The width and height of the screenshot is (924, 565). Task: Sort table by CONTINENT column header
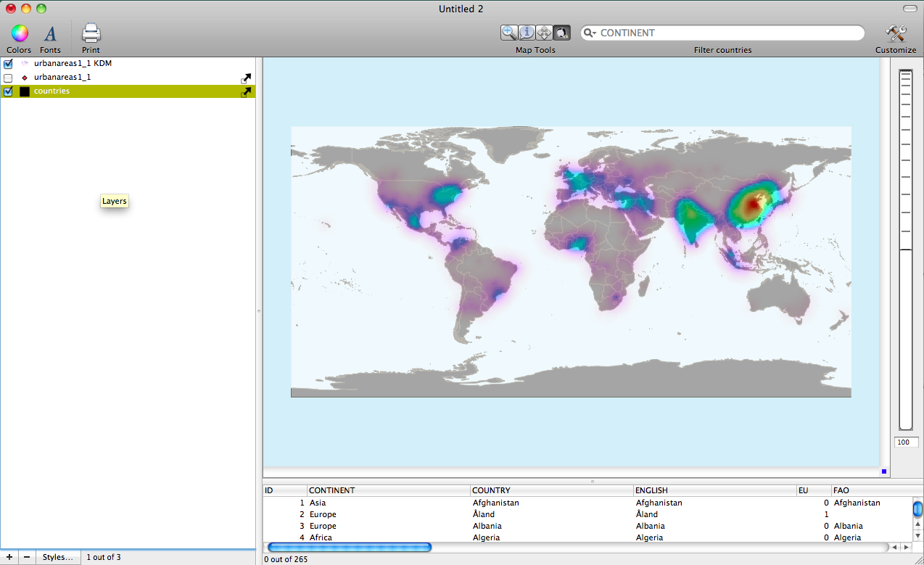(x=388, y=490)
